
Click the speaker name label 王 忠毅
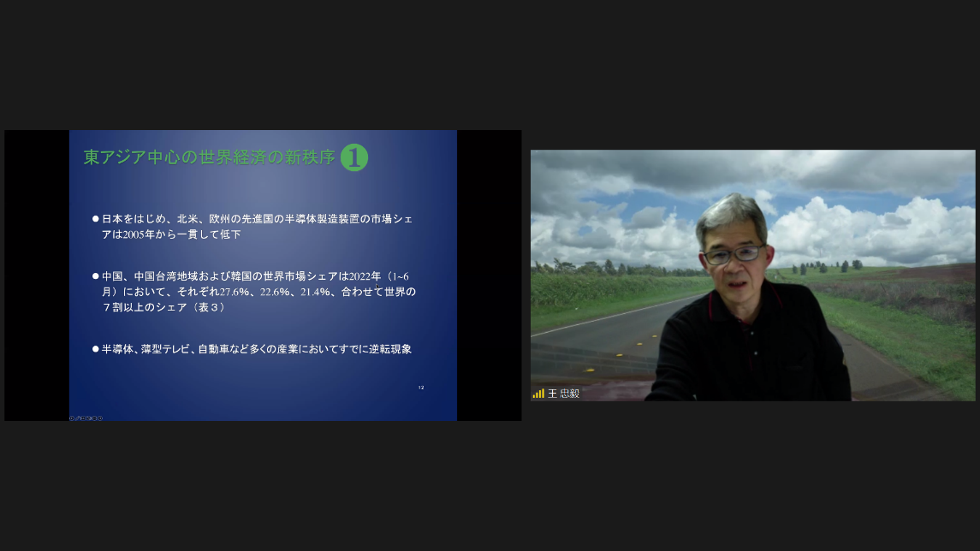click(563, 394)
